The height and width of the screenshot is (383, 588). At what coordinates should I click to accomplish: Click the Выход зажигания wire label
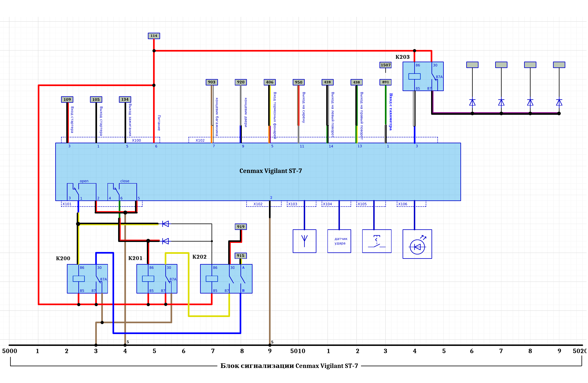130,120
